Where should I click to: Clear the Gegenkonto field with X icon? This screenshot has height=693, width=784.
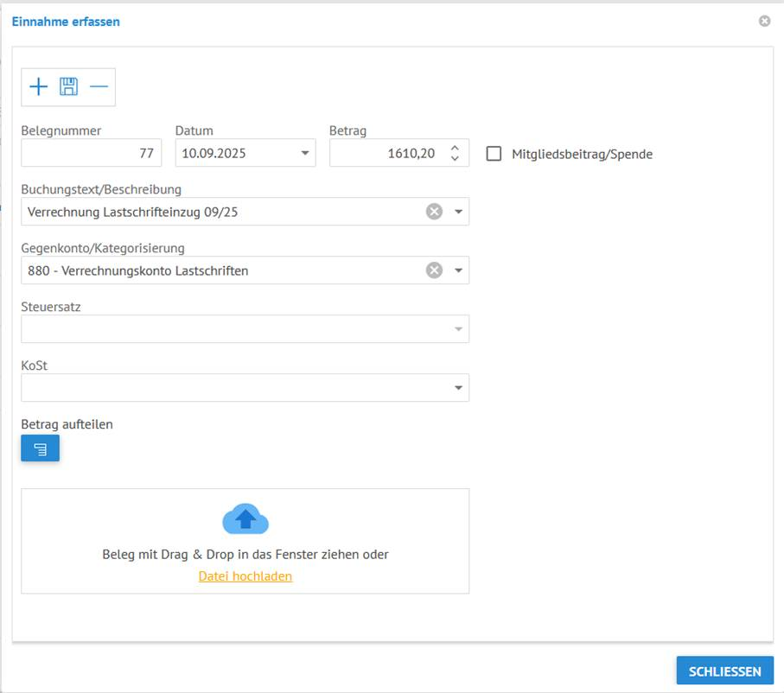(434, 270)
